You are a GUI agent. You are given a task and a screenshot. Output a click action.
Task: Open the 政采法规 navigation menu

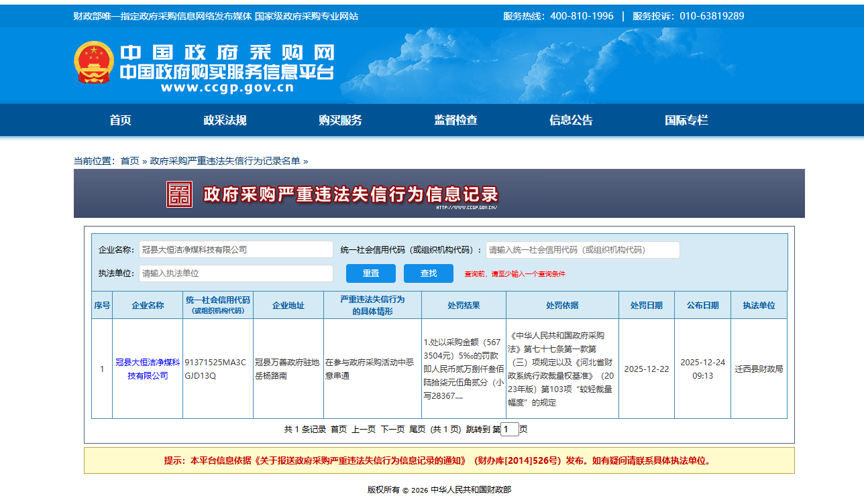pyautogui.click(x=225, y=120)
